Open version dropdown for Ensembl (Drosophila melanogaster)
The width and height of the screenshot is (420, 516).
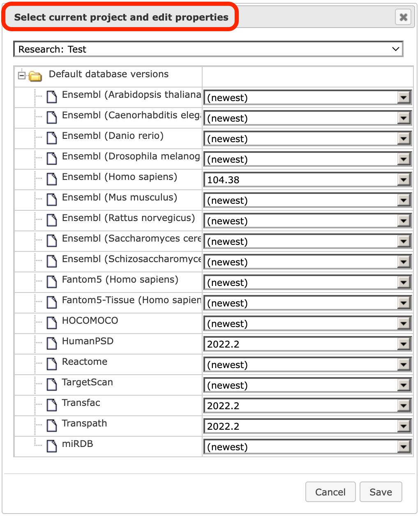click(x=308, y=159)
